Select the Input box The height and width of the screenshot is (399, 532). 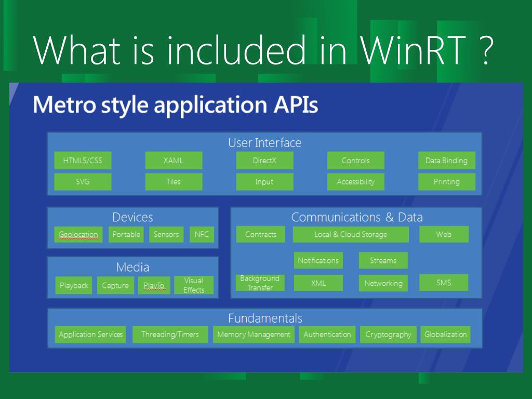click(x=264, y=181)
